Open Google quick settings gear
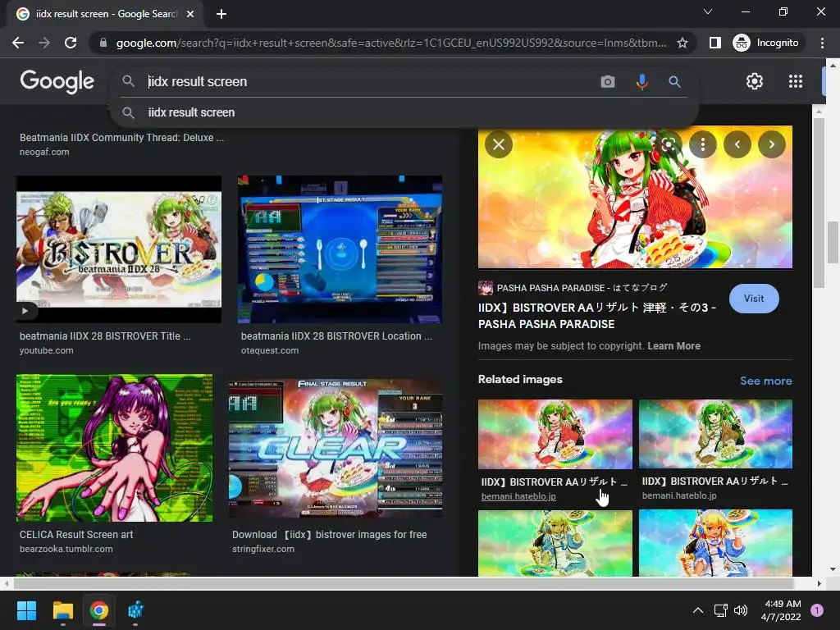The image size is (840, 630). click(x=755, y=81)
